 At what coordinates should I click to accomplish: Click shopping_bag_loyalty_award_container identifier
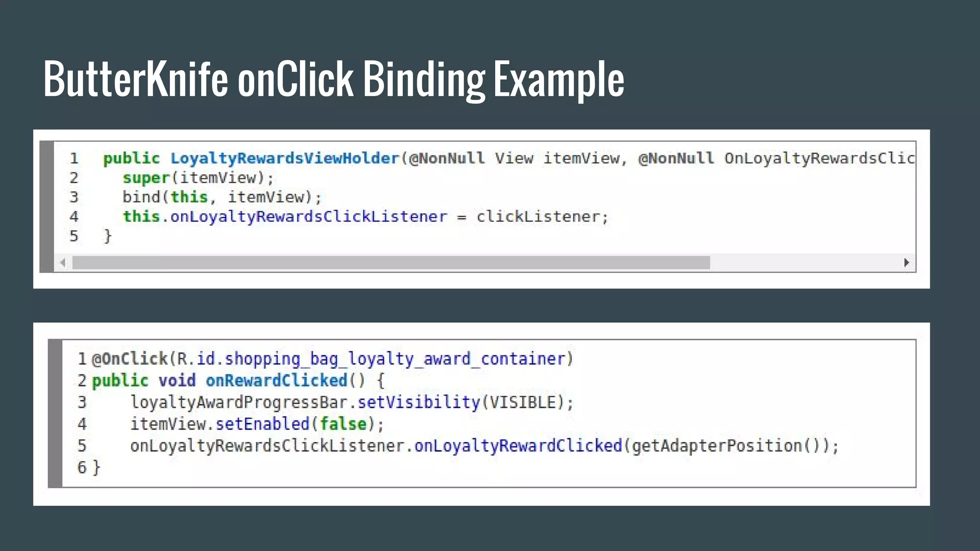(395, 359)
